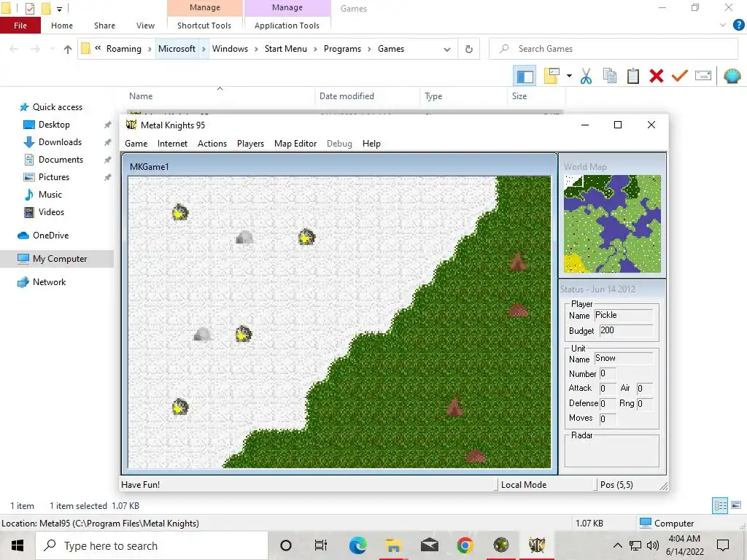Click the Cut scissors icon

[x=586, y=76]
